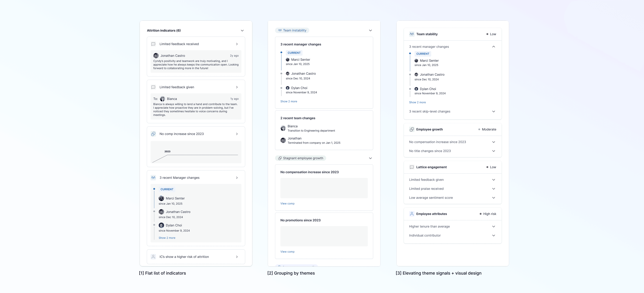This screenshot has height=293, width=644.
Task: Click the comp icon beside No comp increase since 2023
Action: (153, 134)
